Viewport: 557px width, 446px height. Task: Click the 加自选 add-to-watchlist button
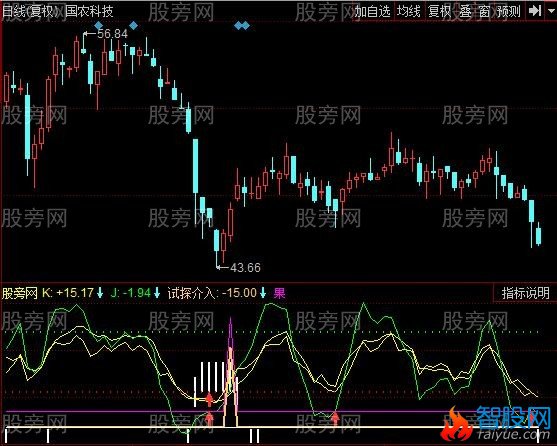tap(372, 12)
